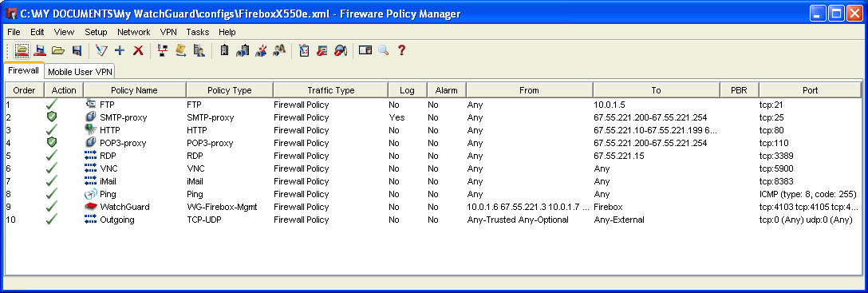Image resolution: width=868 pixels, height=293 pixels.
Task: Click the green shield action icon for POP3-proxy
Action: tap(52, 143)
